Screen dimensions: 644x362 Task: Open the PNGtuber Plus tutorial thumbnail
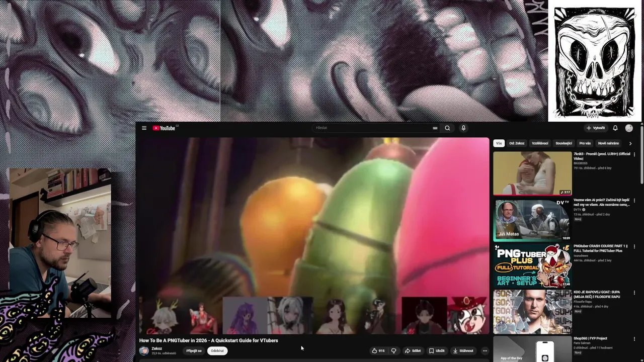(532, 266)
